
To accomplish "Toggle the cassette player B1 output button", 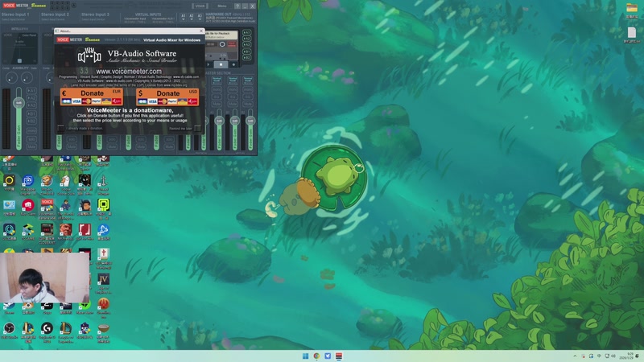I will tap(246, 51).
